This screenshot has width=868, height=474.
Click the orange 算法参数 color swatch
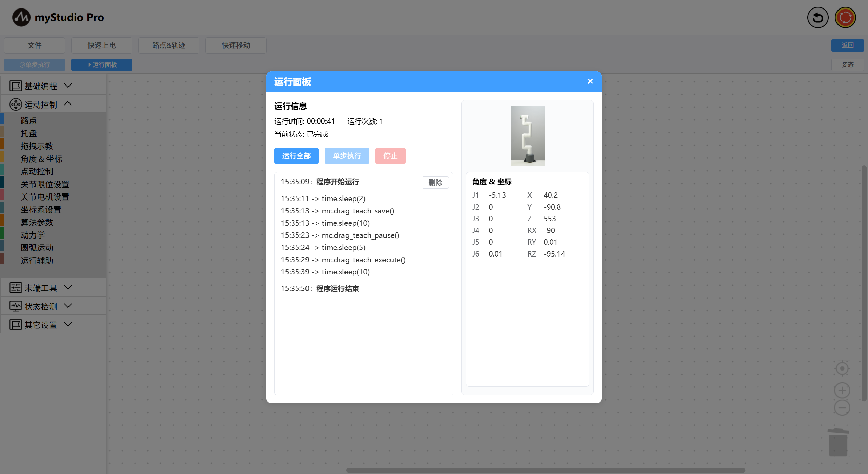pyautogui.click(x=2, y=221)
